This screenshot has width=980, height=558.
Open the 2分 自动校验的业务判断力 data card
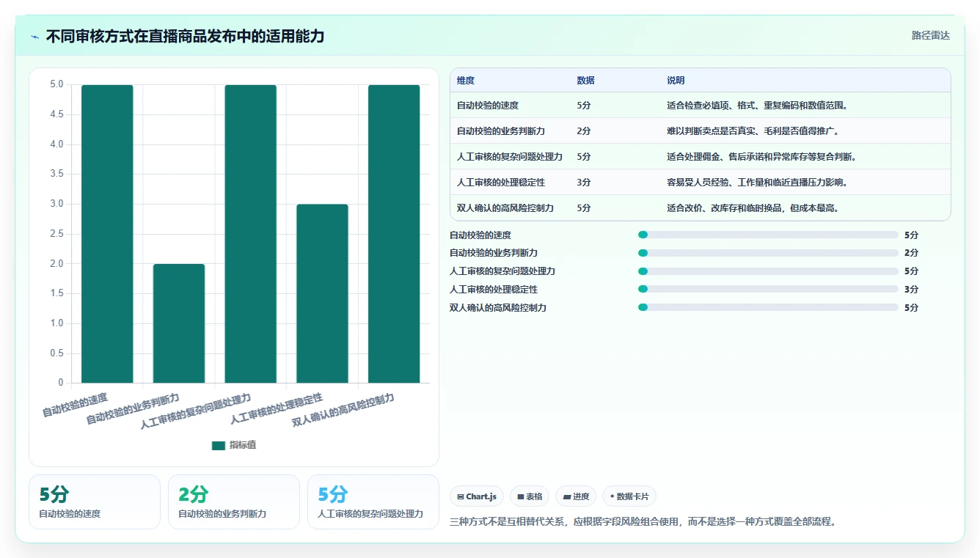pos(234,502)
